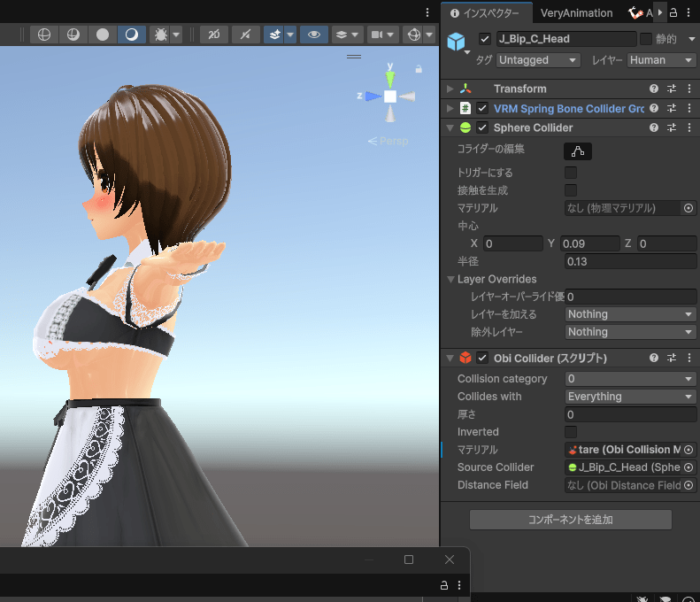700x602 pixels.
Task: Click the layers stack icon in scene toolbar
Action: pyautogui.click(x=342, y=35)
